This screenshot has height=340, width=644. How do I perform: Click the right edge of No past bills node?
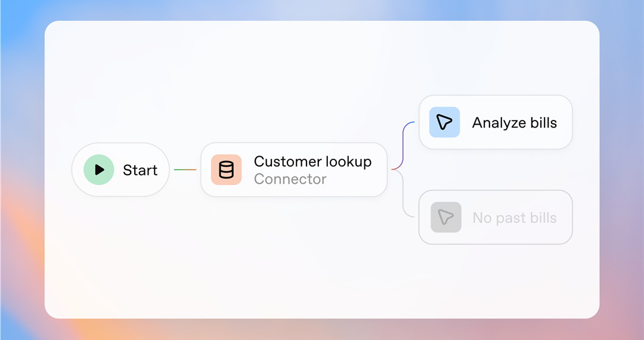tap(571, 217)
